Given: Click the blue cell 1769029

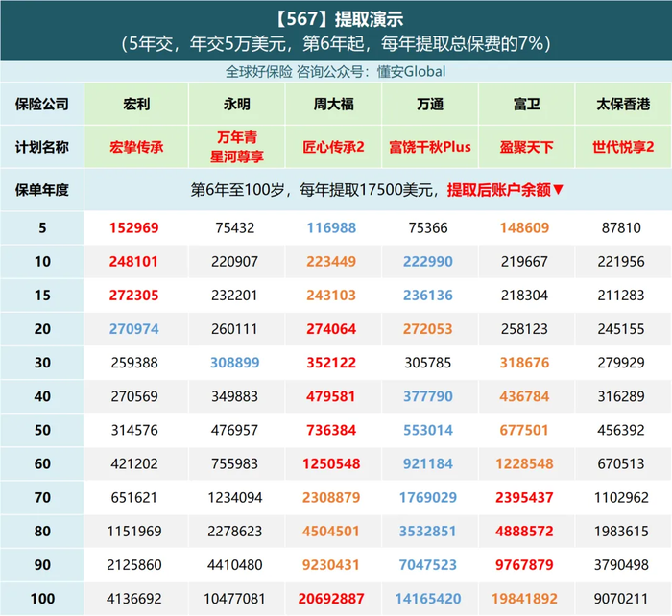Looking at the screenshot, I should click(428, 498).
